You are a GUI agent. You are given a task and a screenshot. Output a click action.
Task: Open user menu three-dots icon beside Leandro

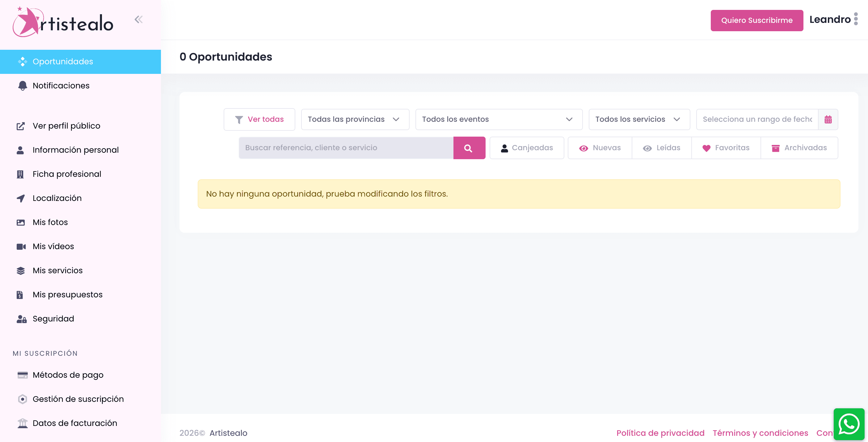(x=856, y=19)
